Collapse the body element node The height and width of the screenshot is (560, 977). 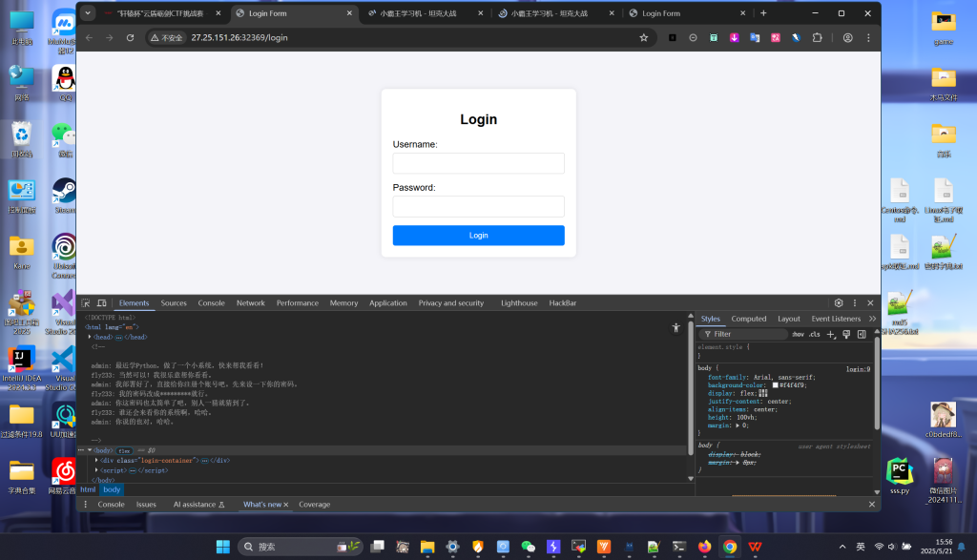90,450
